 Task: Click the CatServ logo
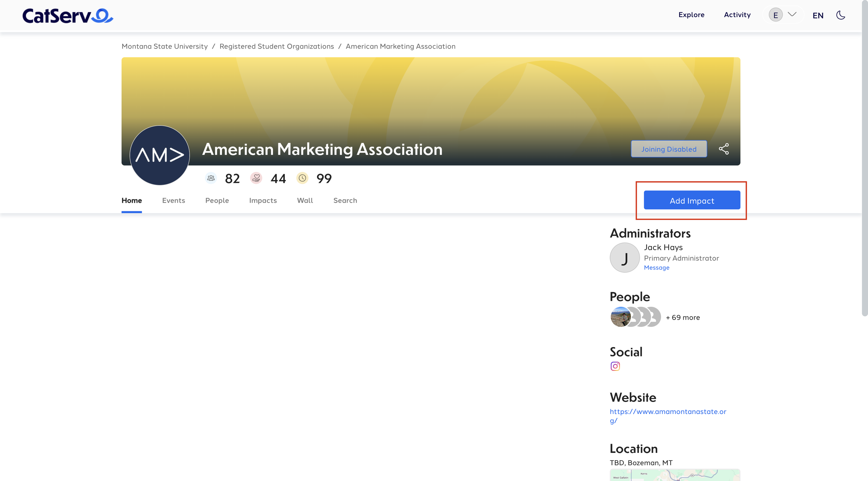[x=68, y=16]
